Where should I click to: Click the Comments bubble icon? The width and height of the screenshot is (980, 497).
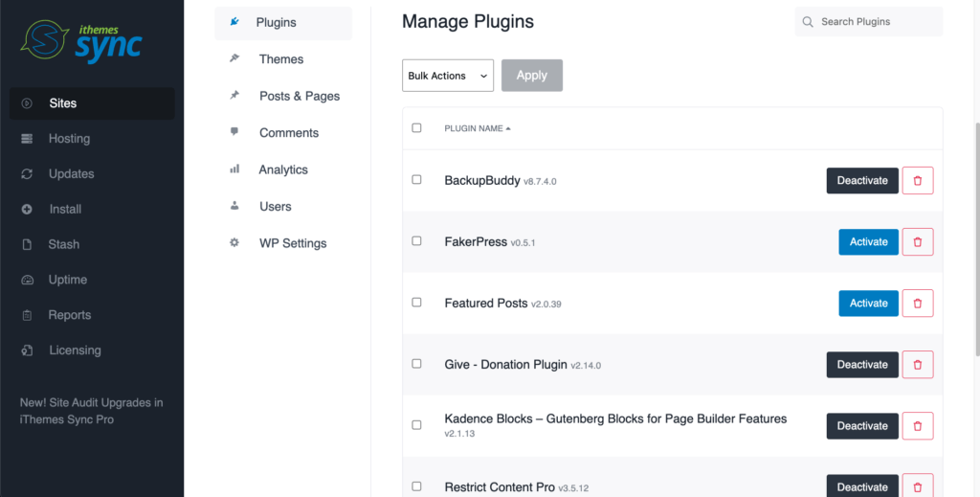pyautogui.click(x=234, y=132)
